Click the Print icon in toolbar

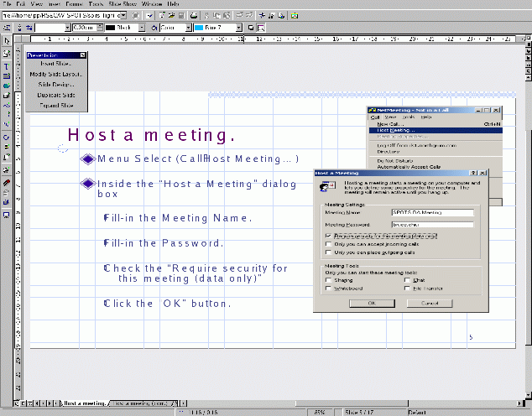(x=194, y=15)
